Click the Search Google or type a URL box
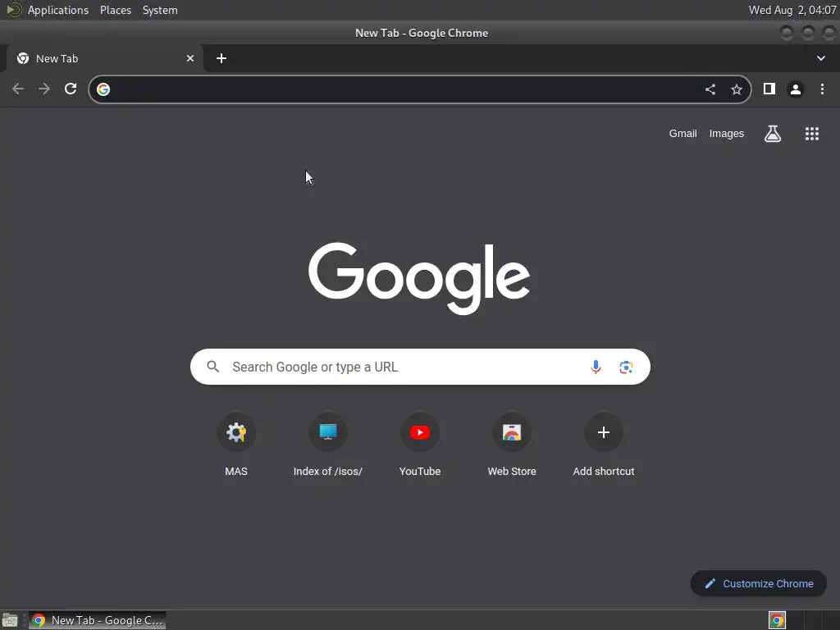The height and width of the screenshot is (630, 840). (x=420, y=367)
